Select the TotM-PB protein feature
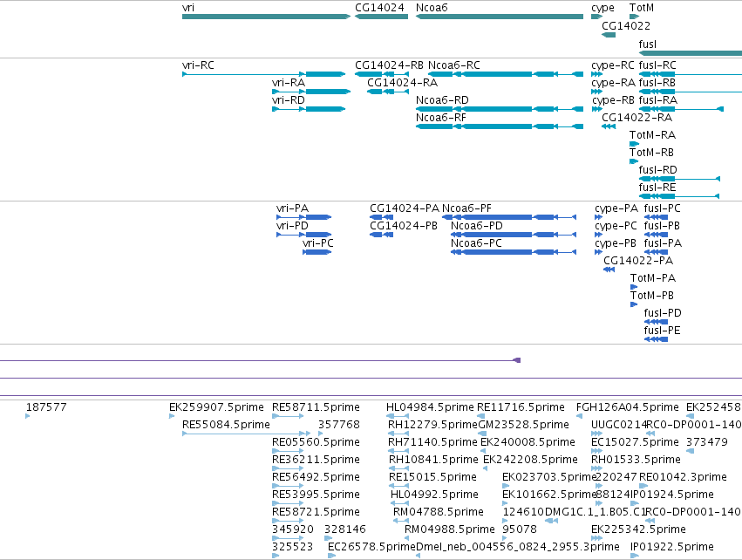 pos(634,304)
